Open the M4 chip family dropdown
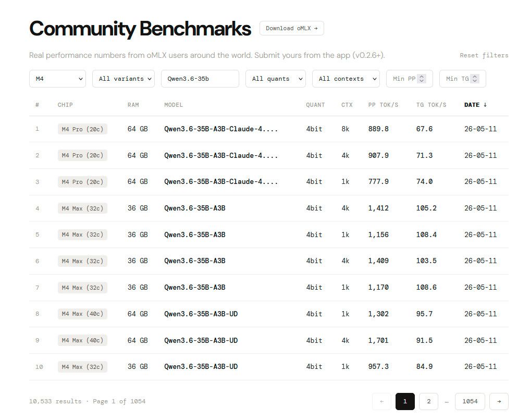Viewport: 530px width, 420px height. coord(57,79)
